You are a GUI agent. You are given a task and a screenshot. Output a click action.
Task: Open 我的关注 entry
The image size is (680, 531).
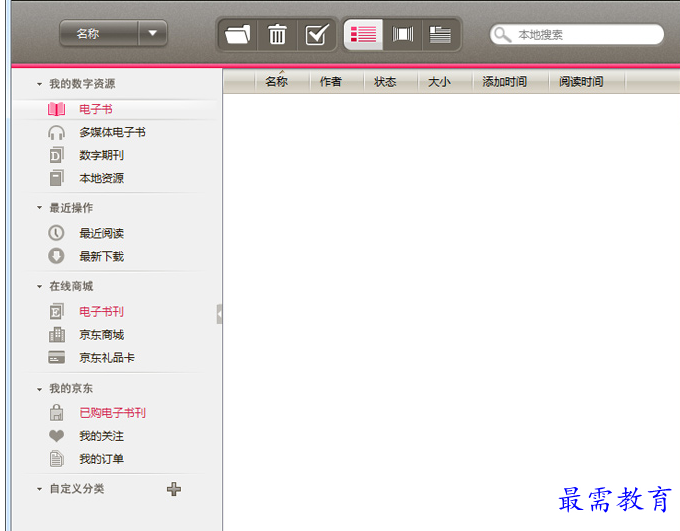tap(101, 436)
